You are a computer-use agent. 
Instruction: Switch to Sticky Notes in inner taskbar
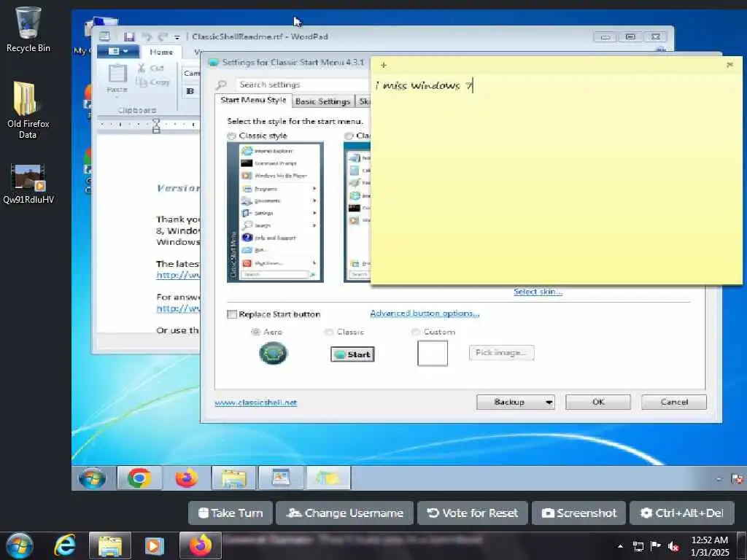pos(328,478)
